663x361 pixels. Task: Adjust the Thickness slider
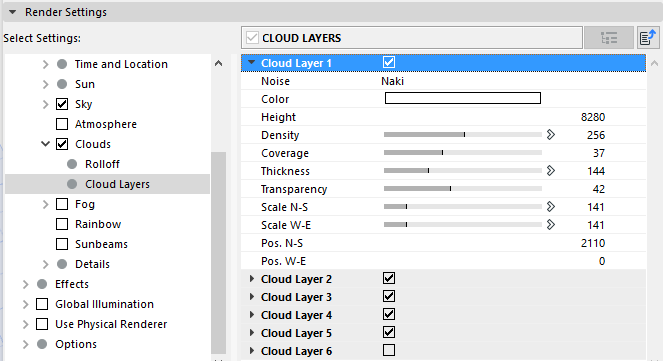coord(463,171)
